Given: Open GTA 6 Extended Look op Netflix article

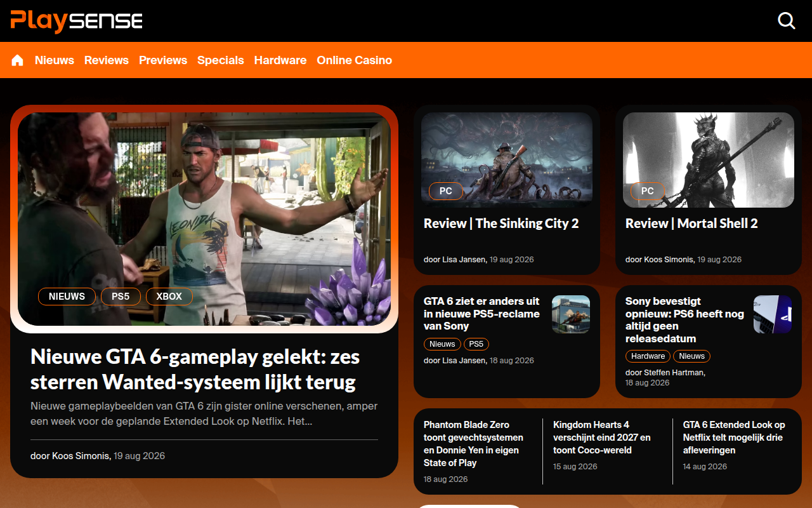Looking at the screenshot, I should click(x=734, y=438).
